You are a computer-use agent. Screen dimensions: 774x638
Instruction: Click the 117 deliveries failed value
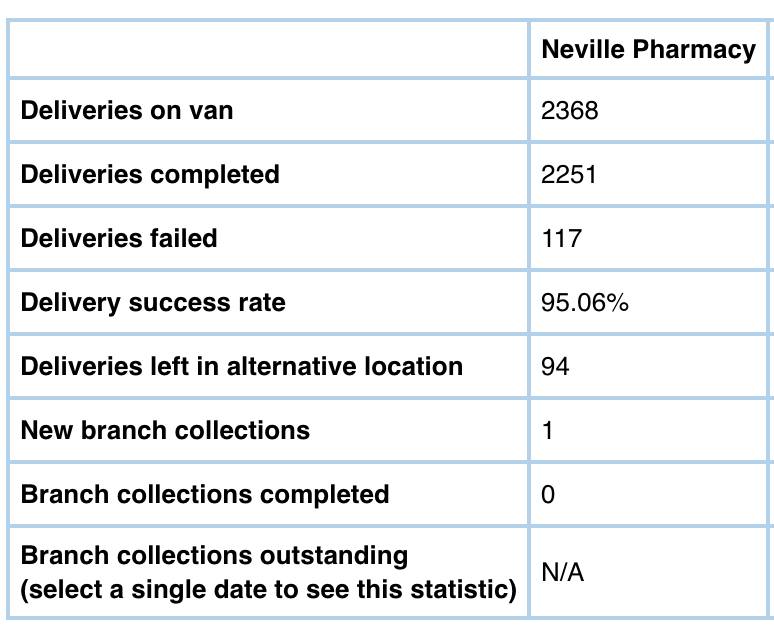tap(561, 238)
